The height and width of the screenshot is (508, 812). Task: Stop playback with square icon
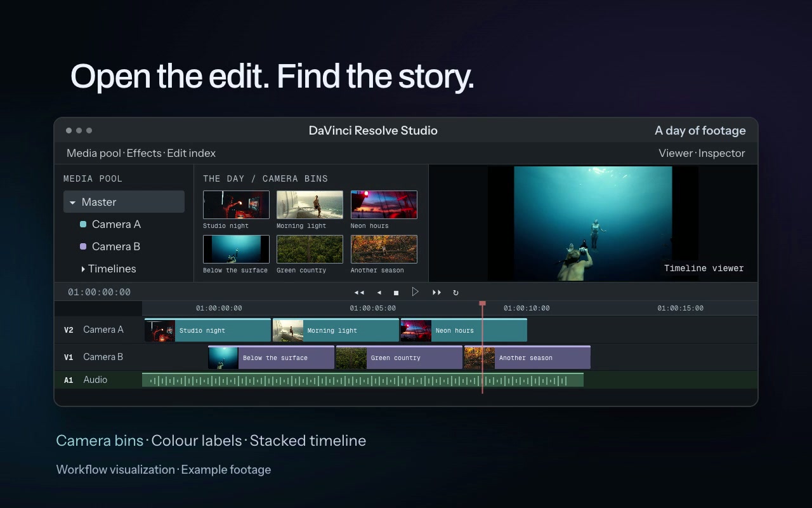pos(396,292)
